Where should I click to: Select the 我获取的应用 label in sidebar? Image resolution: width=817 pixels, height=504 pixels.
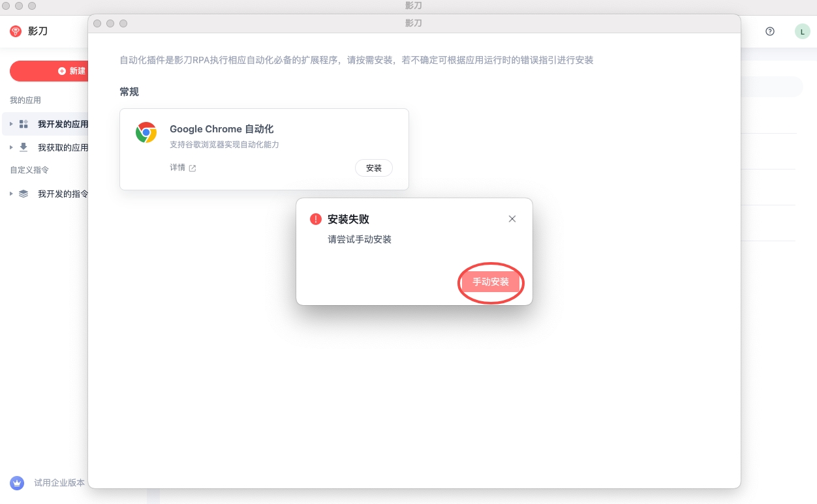tap(63, 147)
